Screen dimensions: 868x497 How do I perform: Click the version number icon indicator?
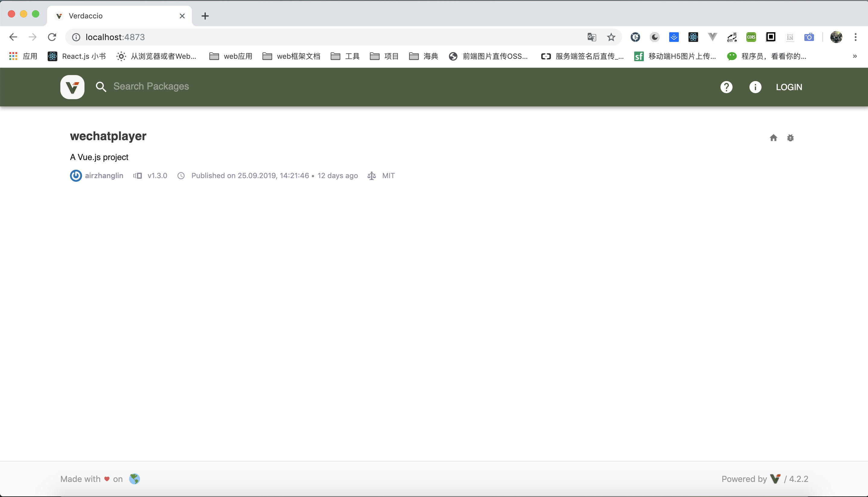137,176
